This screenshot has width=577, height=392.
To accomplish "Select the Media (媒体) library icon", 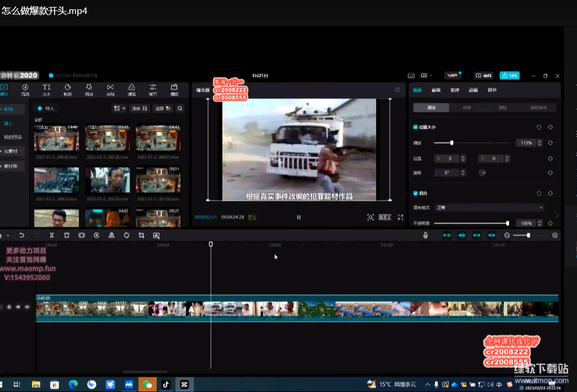I will [x=4, y=89].
